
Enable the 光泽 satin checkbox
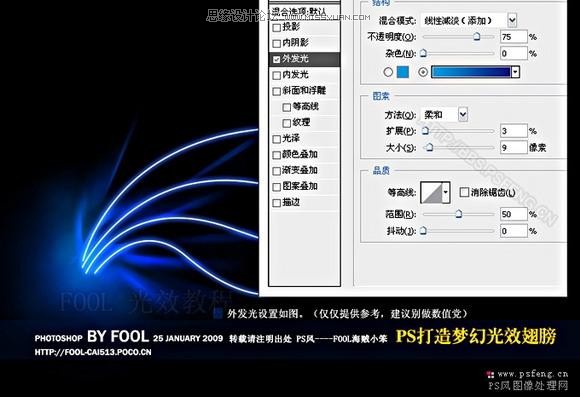click(276, 139)
